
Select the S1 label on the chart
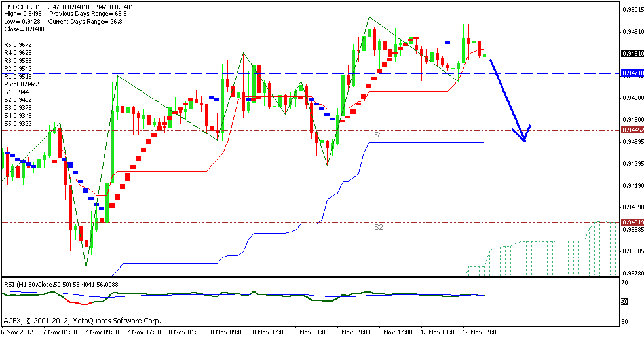click(x=378, y=135)
